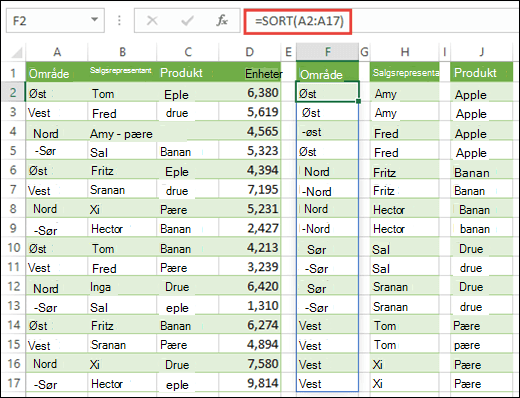Select row header 13
This screenshot has height=398, width=520.
[x=13, y=306]
